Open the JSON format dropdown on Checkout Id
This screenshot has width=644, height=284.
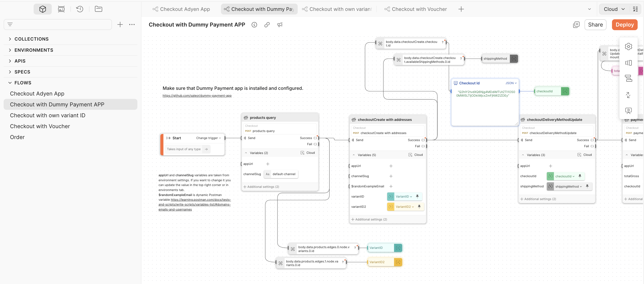(511, 83)
